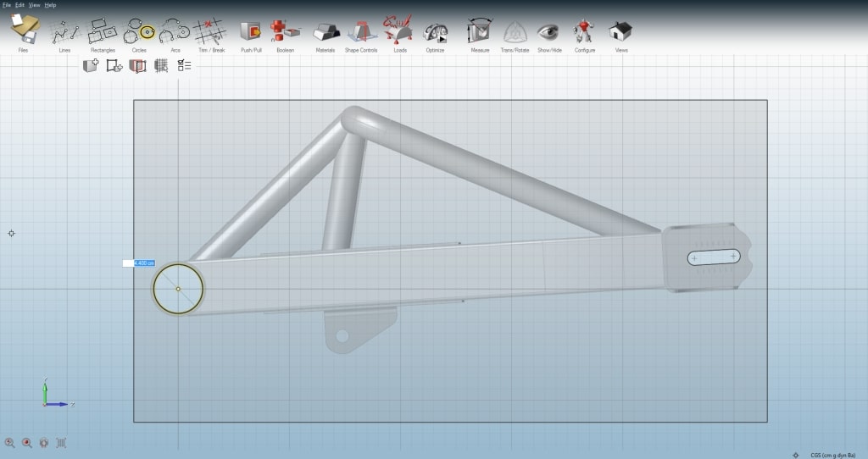Toggle the sketch grid icon

tap(161, 66)
